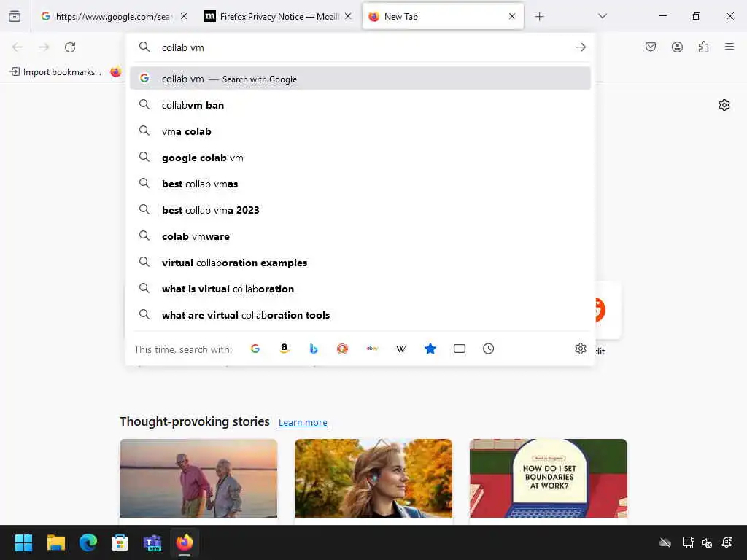
Task: Open the woman in autumn leaves story
Action: point(373,478)
